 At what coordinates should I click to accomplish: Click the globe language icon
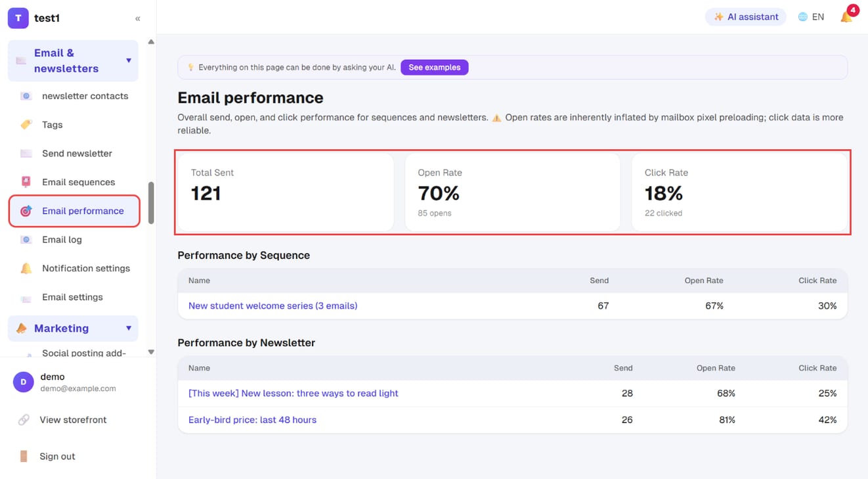tap(802, 17)
